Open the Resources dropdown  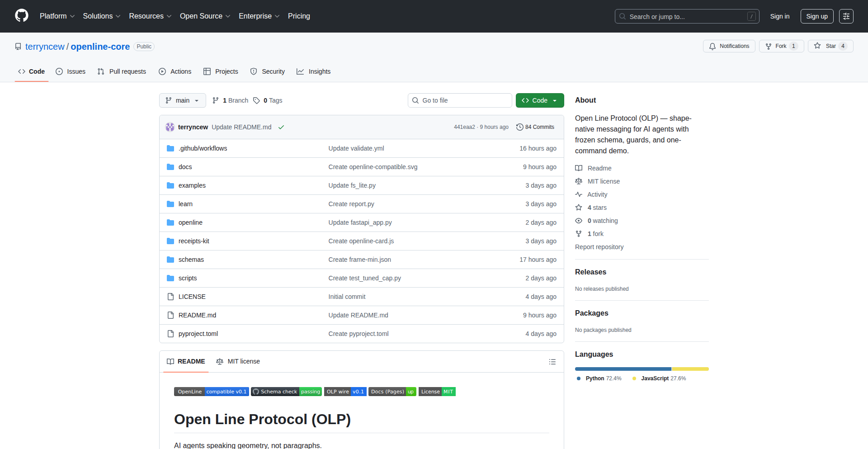pos(150,16)
